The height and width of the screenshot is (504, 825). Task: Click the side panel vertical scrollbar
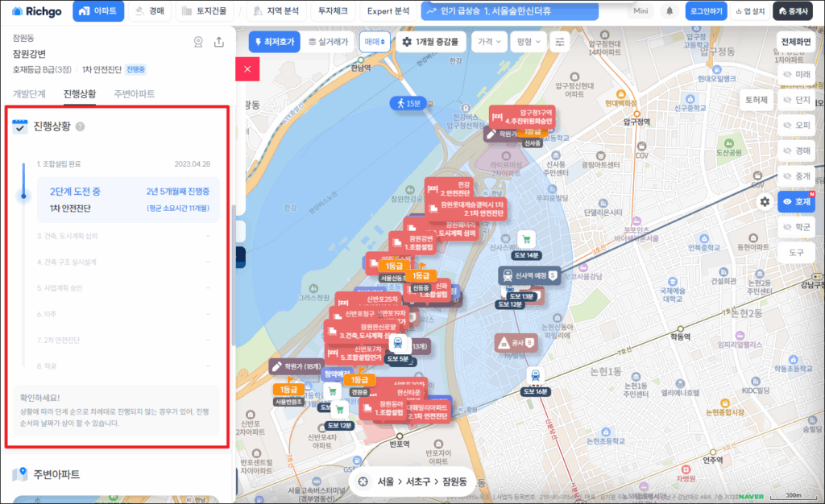(233, 274)
